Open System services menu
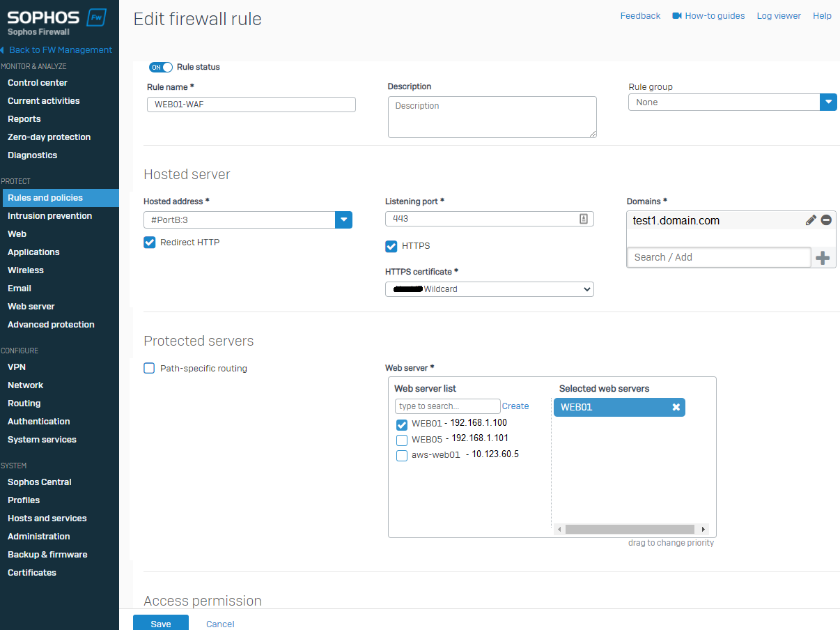 coord(42,439)
